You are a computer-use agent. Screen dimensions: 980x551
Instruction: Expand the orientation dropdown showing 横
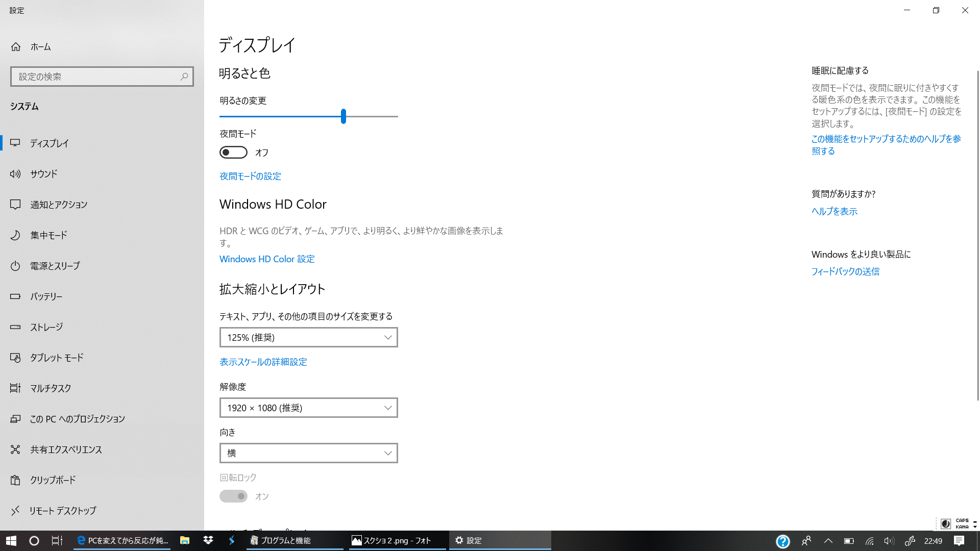pyautogui.click(x=308, y=453)
